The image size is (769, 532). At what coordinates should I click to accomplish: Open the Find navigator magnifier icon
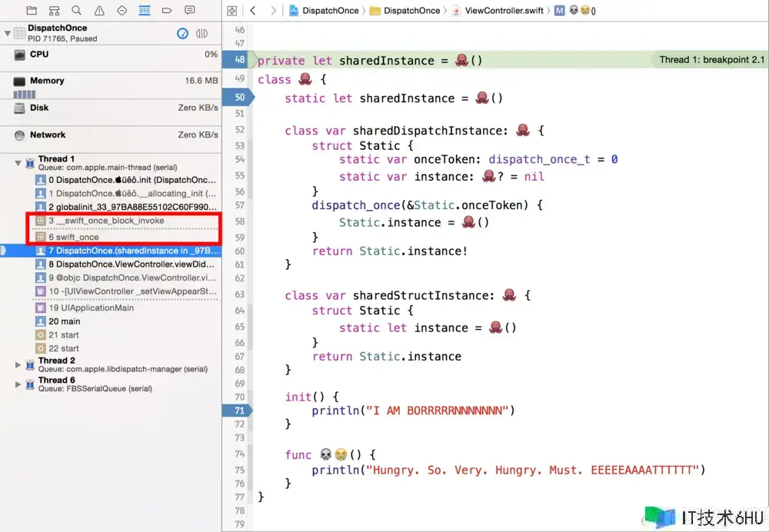(76, 11)
